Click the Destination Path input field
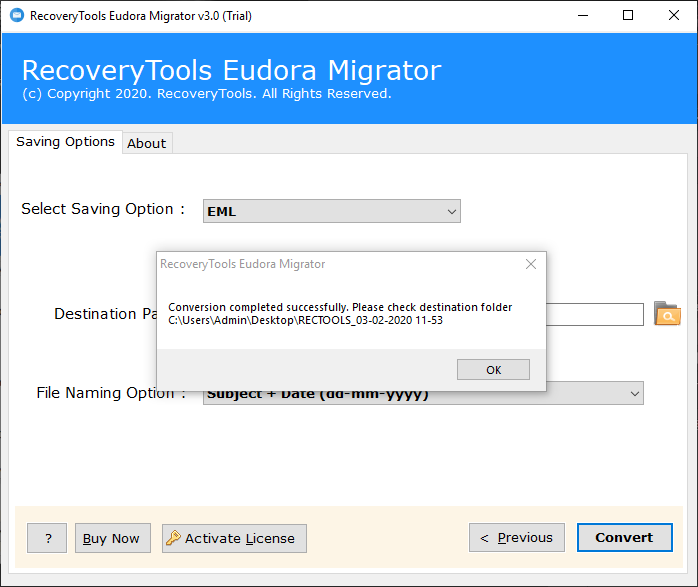Image resolution: width=698 pixels, height=587 pixels. click(595, 315)
